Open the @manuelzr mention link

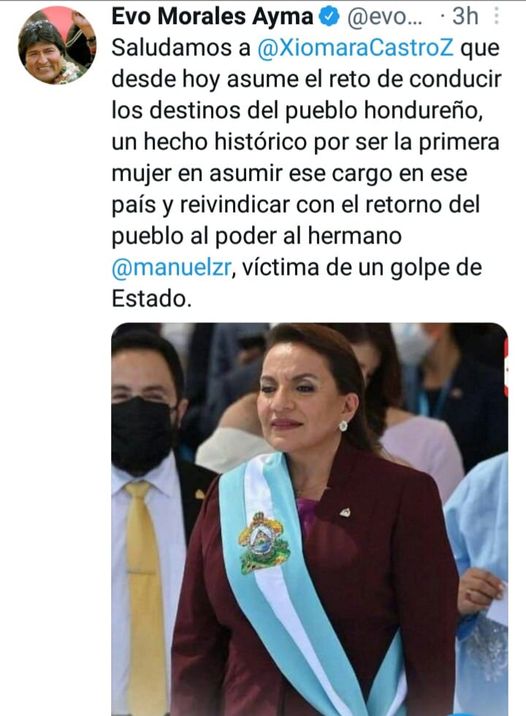173,267
